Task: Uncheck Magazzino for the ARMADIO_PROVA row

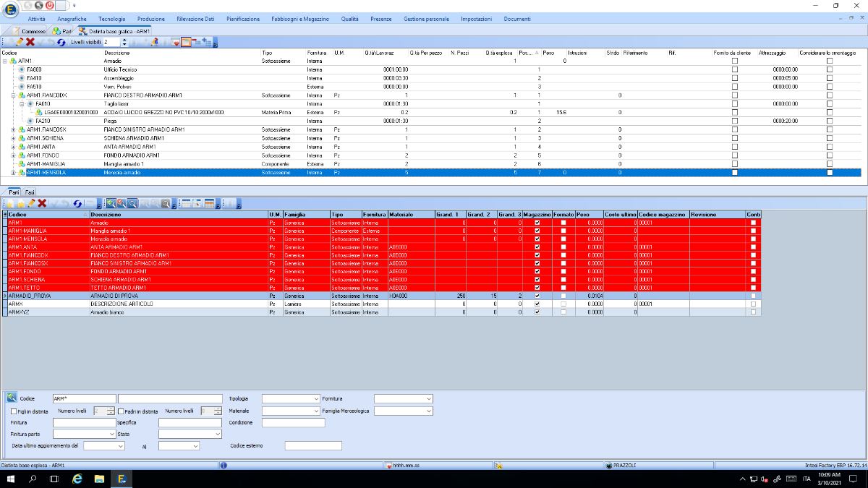Action: point(536,296)
